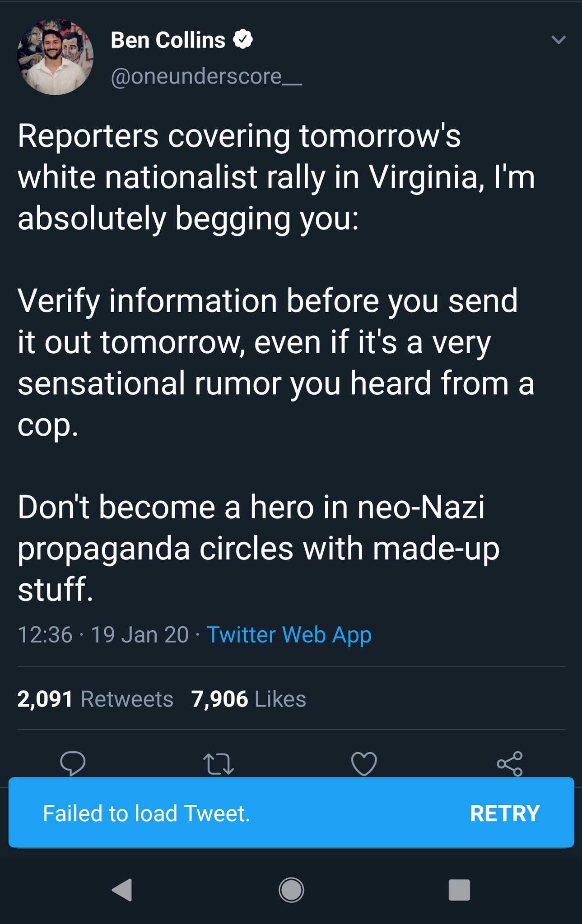Share the tweet using the share icon
The width and height of the screenshot is (582, 924).
510,763
